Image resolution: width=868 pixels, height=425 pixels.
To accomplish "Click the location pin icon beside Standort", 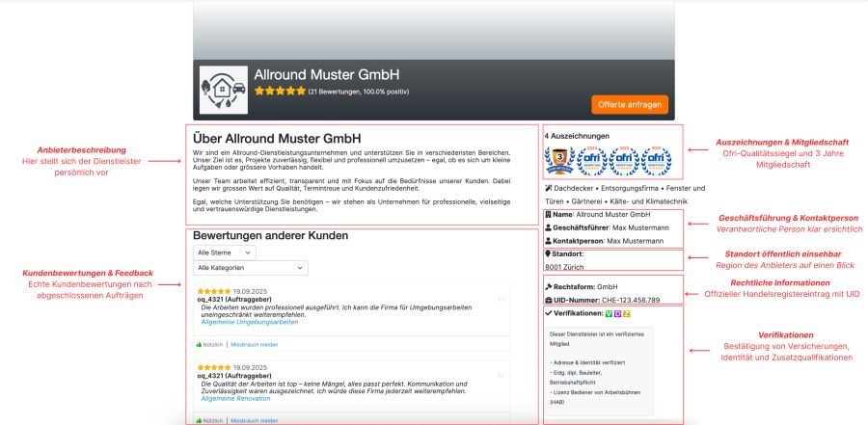I will tap(549, 253).
